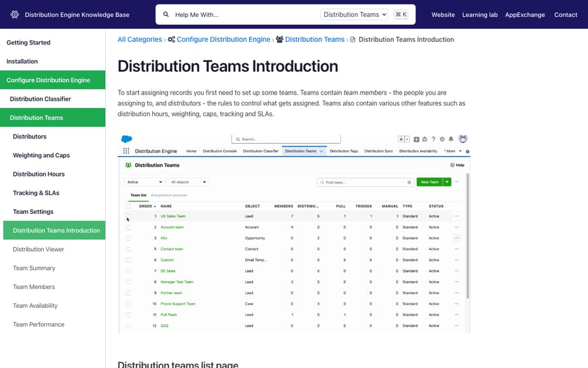Click the question mark help icon in the embedded screenshot header
This screenshot has width=588, height=368.
coord(434,139)
